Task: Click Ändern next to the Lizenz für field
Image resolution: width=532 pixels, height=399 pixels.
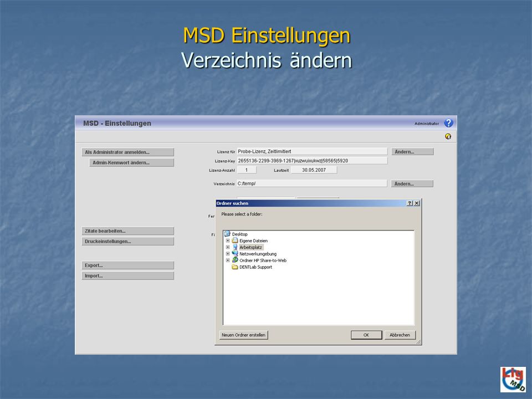Action: click(412, 152)
